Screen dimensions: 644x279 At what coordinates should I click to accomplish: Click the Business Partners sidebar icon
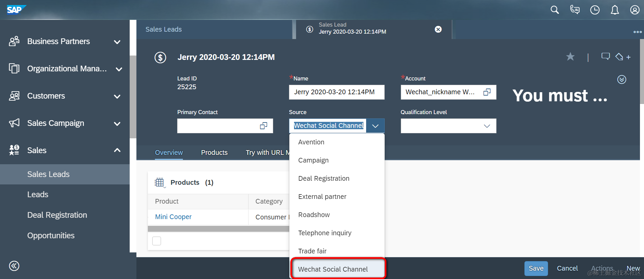14,41
